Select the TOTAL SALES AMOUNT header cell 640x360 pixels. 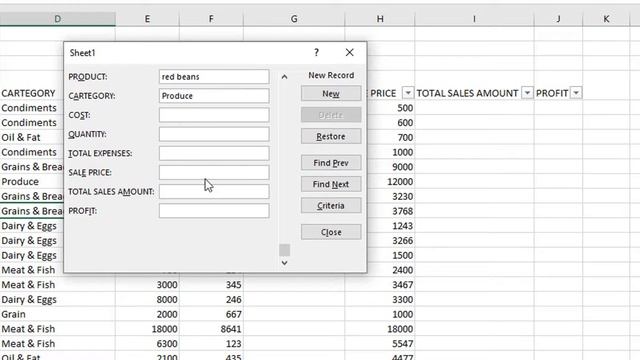pyautogui.click(x=474, y=93)
